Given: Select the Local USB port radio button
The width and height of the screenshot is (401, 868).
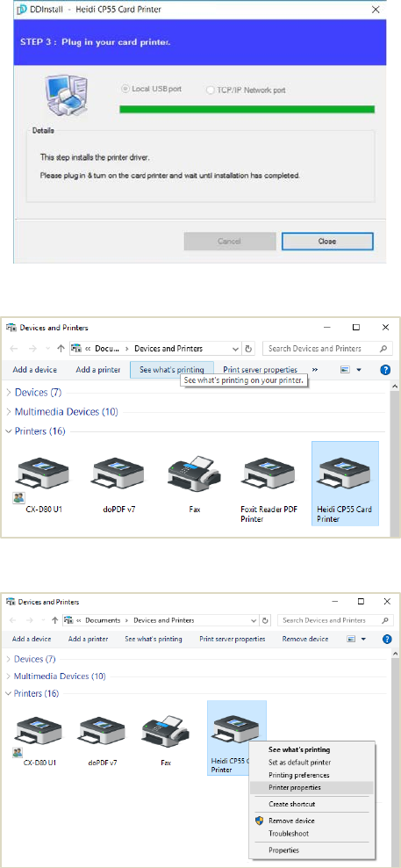Looking at the screenshot, I should (125, 89).
